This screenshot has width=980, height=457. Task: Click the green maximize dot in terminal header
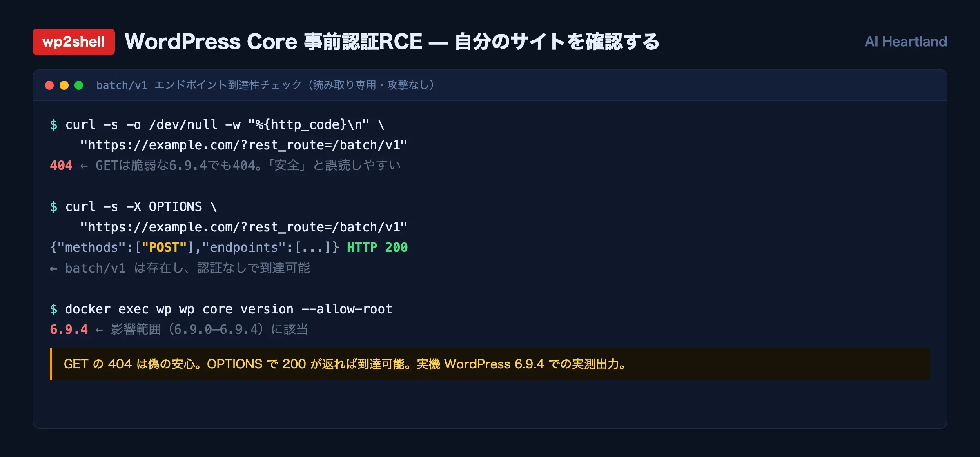[79, 85]
